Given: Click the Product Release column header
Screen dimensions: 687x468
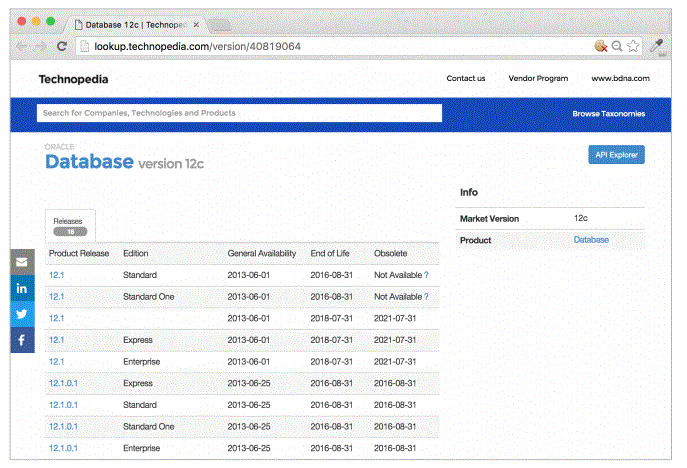Looking at the screenshot, I should coord(79,253).
